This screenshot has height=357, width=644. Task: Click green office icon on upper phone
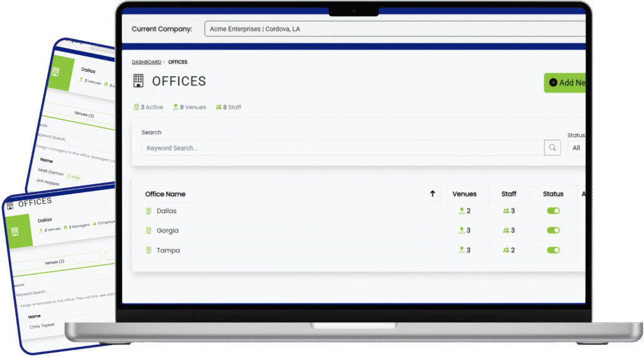(x=55, y=72)
